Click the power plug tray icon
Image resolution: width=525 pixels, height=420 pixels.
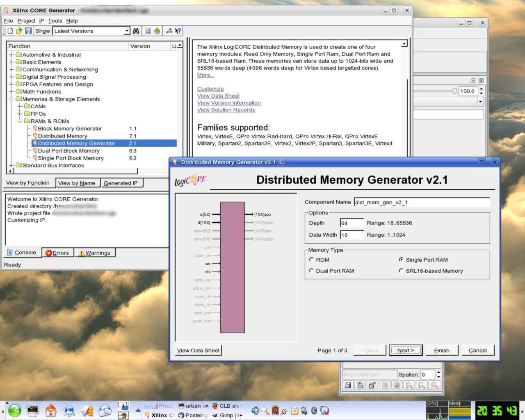click(x=284, y=411)
